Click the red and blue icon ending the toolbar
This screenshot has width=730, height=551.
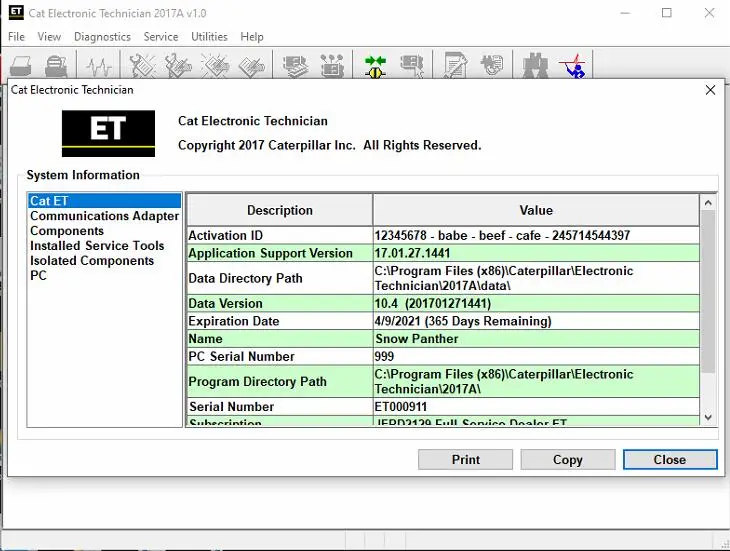(572, 66)
